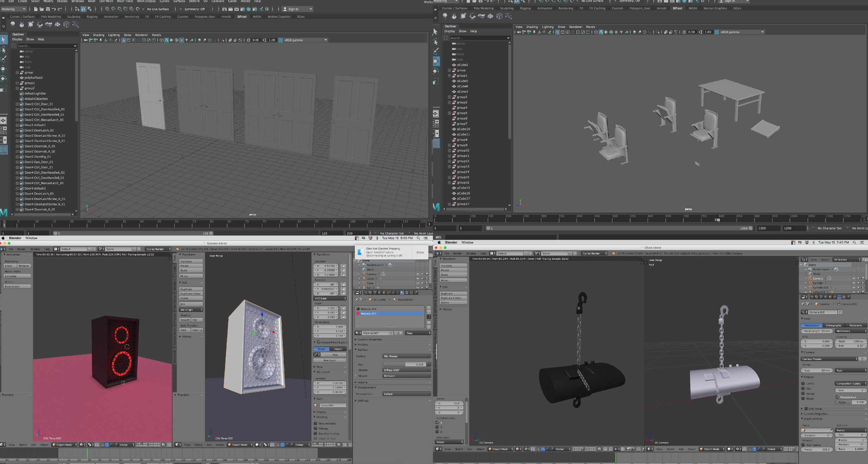Click the Bifrost ocean wave icon in right Maya shelf
The image size is (868, 464).
coord(481,16)
